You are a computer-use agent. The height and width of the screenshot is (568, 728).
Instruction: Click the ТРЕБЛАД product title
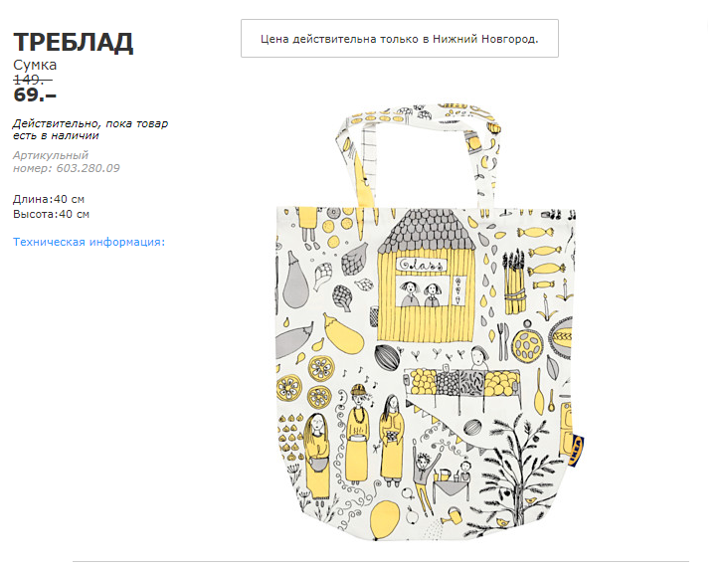74,42
